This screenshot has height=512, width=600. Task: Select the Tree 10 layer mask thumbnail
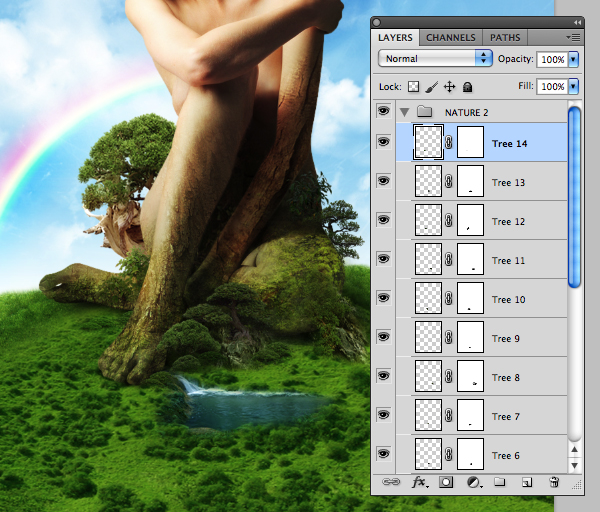point(470,298)
